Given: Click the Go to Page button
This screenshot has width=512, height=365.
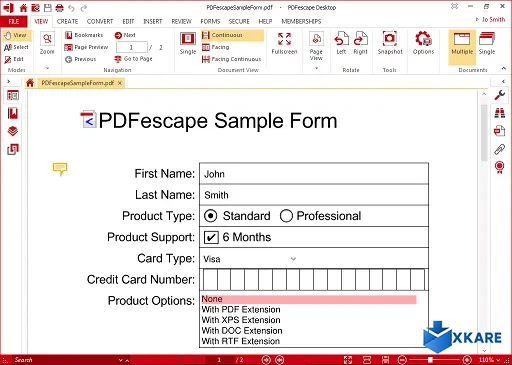Looking at the screenshot, I should coord(133,59).
